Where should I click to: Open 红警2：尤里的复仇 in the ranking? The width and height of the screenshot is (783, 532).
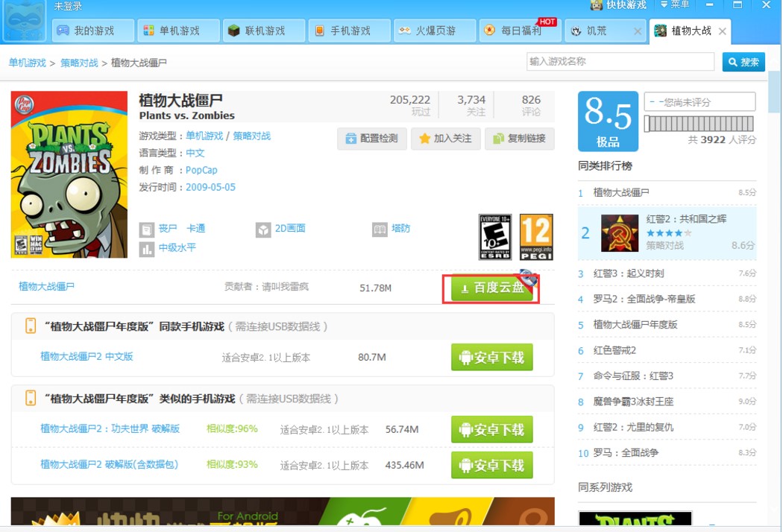click(x=633, y=428)
